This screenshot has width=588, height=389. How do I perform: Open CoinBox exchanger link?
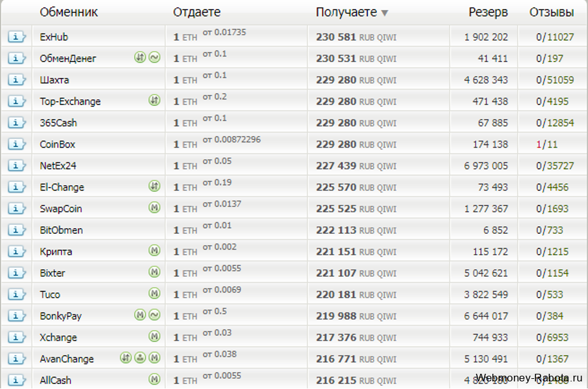click(58, 144)
